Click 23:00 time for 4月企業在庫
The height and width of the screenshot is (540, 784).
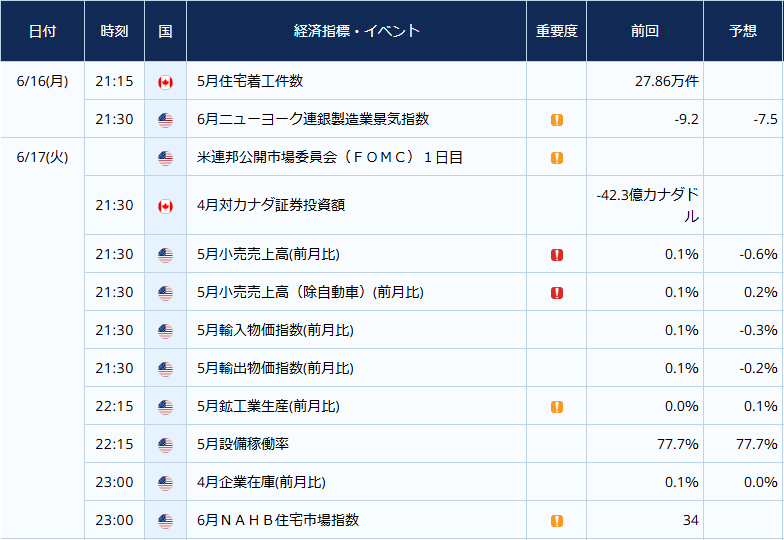click(x=114, y=482)
